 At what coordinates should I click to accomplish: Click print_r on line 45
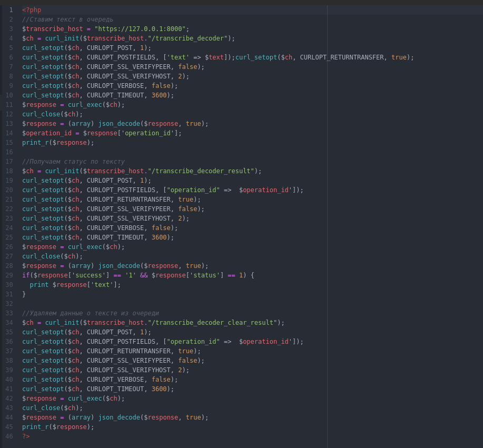tap(35, 427)
